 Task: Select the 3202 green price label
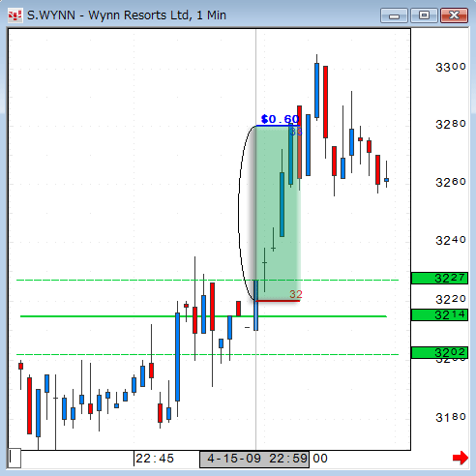439,352
